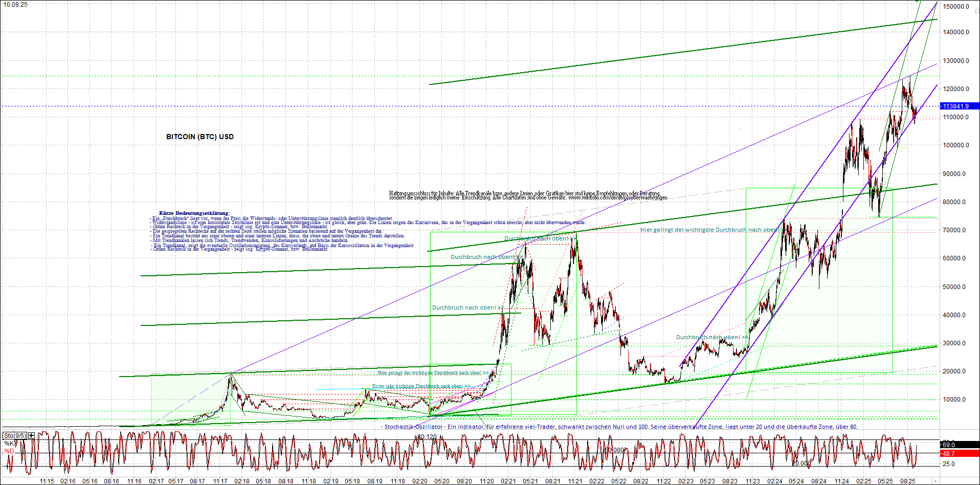The image size is (980, 485).
Task: Click the 100000.0 price axis label
Action: click(956, 145)
